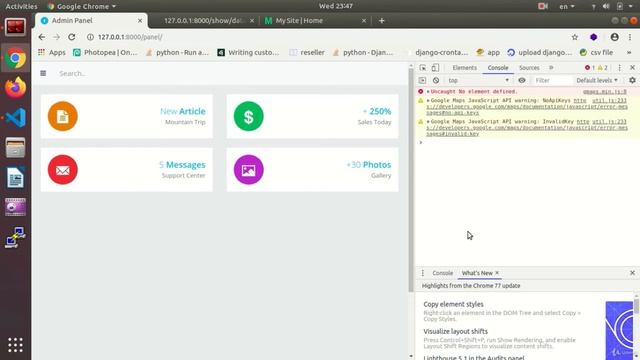Click the address bar URL
This screenshot has height=360, width=640.
tap(130, 37)
